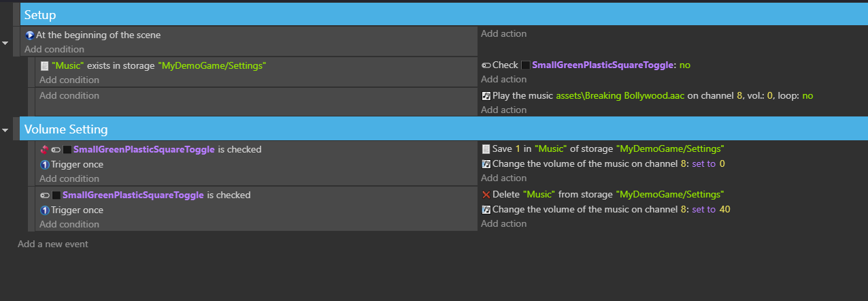
Task: Collapse the Volume Setting event group with its arrow
Action: (x=5, y=129)
